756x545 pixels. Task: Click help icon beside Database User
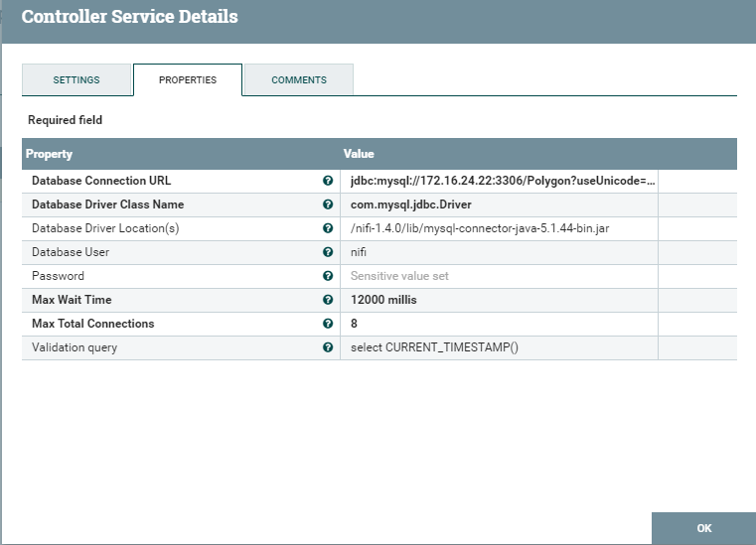(x=328, y=253)
